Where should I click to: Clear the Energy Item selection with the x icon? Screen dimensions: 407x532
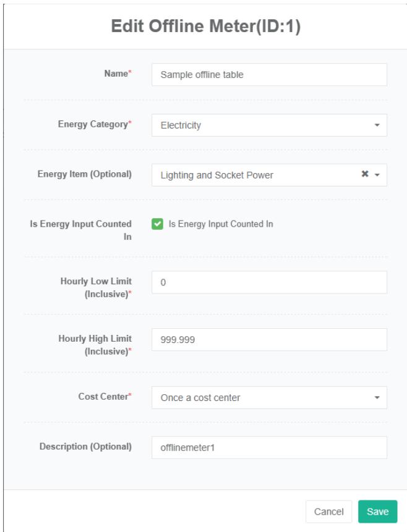point(366,175)
